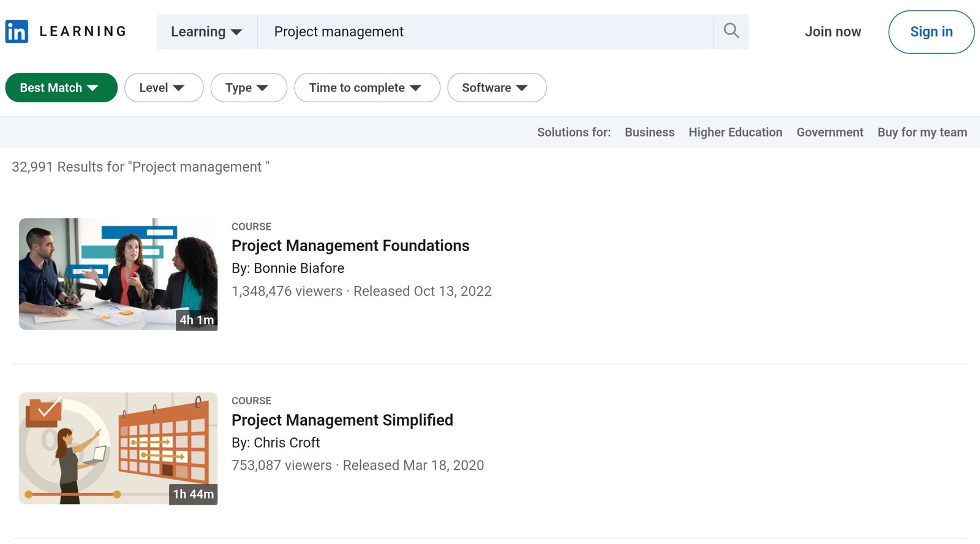This screenshot has width=980, height=544.
Task: Click the LinkedIn logo icon
Action: click(17, 32)
